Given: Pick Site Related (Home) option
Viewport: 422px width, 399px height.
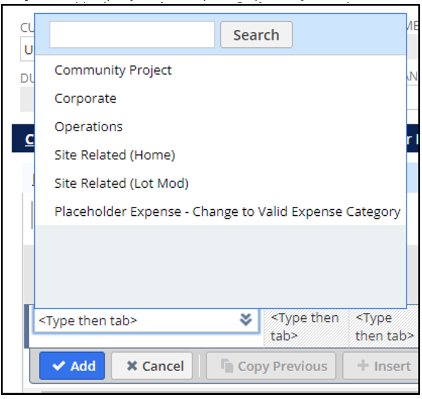Looking at the screenshot, I should click(115, 155).
